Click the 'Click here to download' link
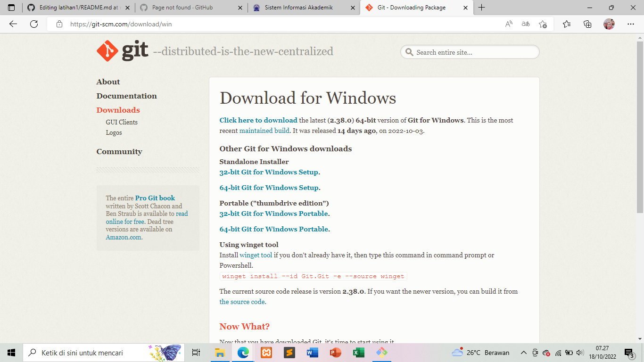644x362 pixels. tap(258, 120)
